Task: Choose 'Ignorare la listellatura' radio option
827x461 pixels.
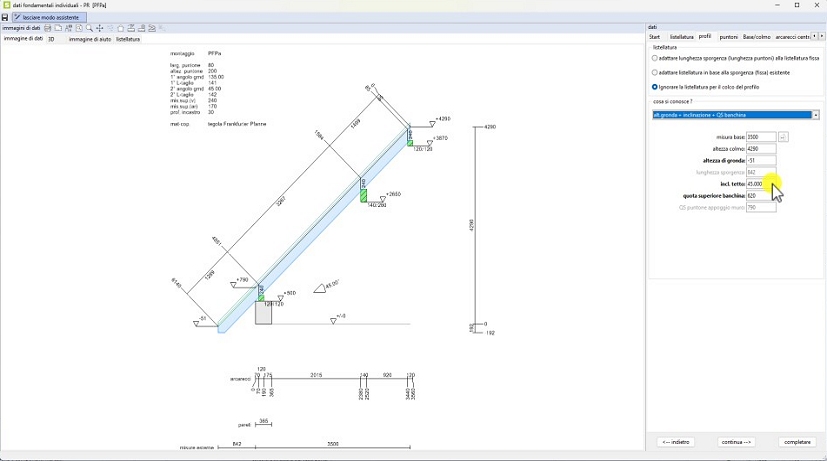Action: click(655, 87)
